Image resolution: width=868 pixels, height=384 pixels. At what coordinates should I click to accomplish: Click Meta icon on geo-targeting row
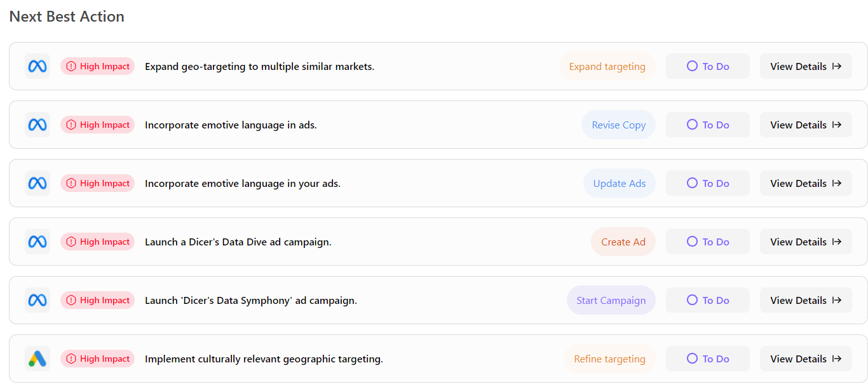tap(37, 66)
